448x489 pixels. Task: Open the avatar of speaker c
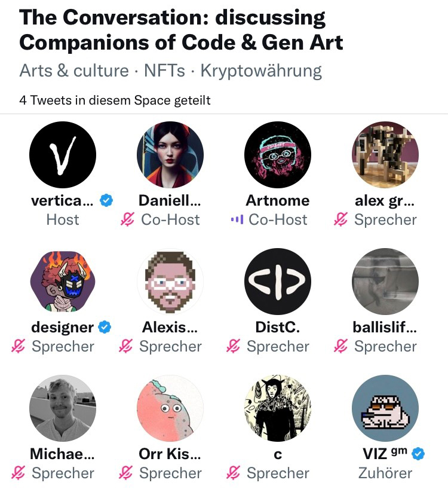pos(278,408)
